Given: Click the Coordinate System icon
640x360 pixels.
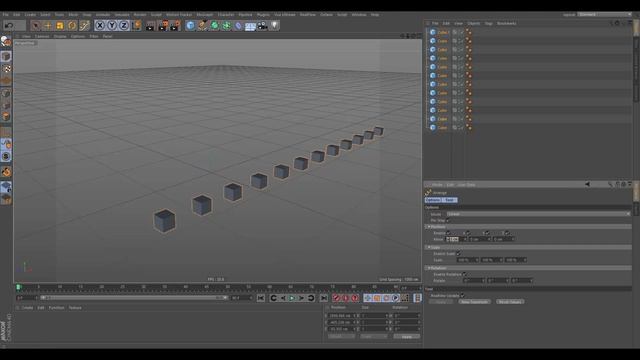Looking at the screenshot, I should pyautogui.click(x=137, y=26).
